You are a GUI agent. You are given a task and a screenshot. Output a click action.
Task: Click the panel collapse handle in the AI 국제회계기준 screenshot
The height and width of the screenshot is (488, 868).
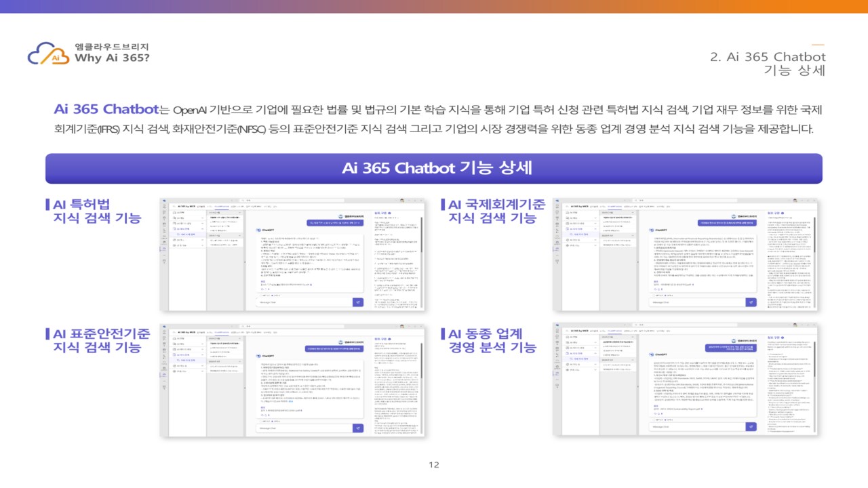(x=638, y=262)
